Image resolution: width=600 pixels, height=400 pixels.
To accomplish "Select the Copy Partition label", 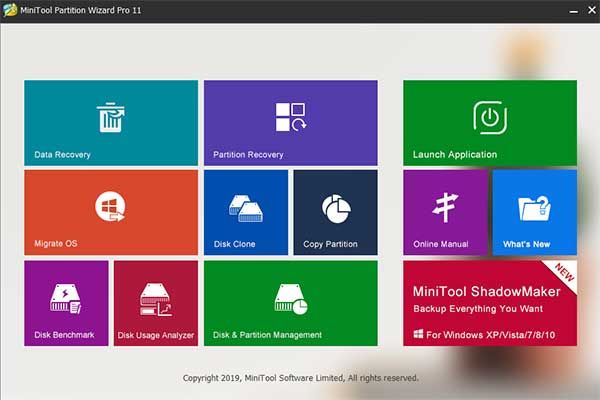I will [x=330, y=244].
